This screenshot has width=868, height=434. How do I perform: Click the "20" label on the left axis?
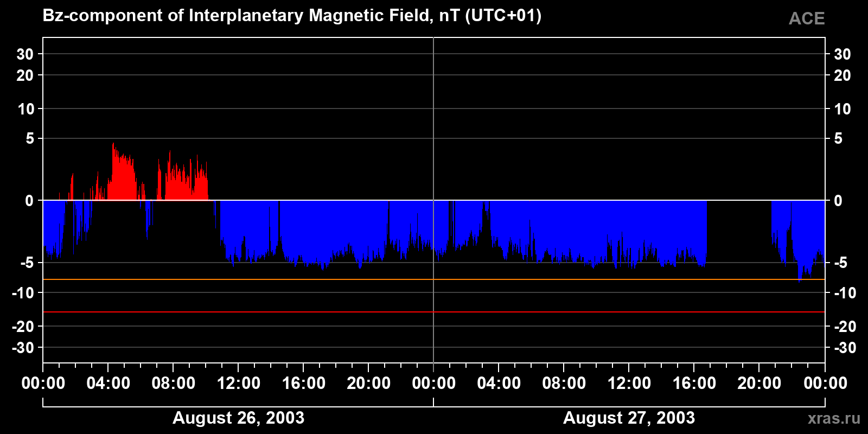pos(25,75)
